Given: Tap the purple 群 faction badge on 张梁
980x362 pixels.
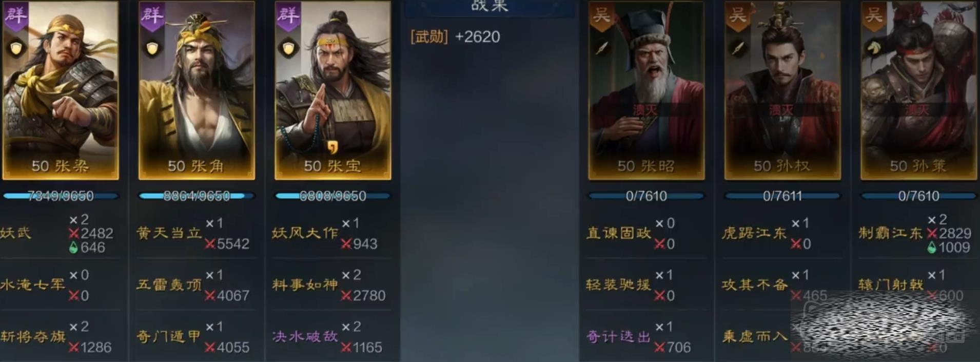Looking at the screenshot, I should (x=16, y=15).
